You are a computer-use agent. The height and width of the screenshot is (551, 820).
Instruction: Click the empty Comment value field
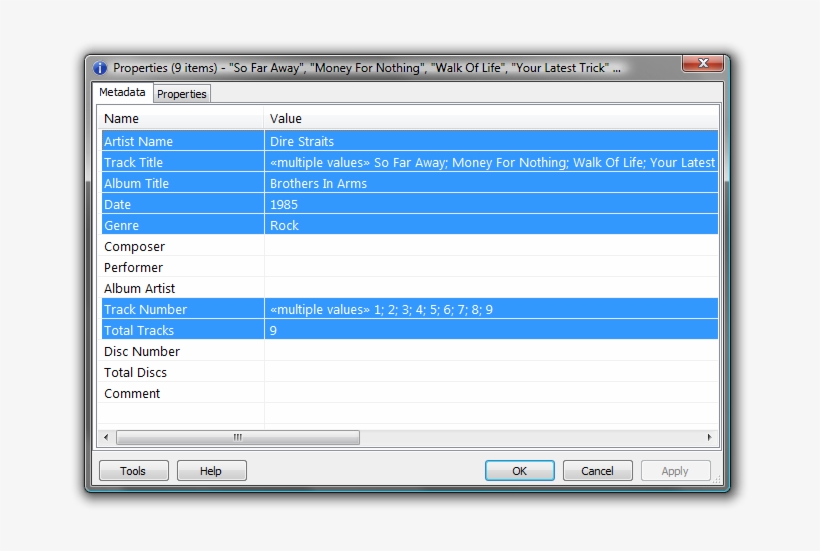coord(492,393)
